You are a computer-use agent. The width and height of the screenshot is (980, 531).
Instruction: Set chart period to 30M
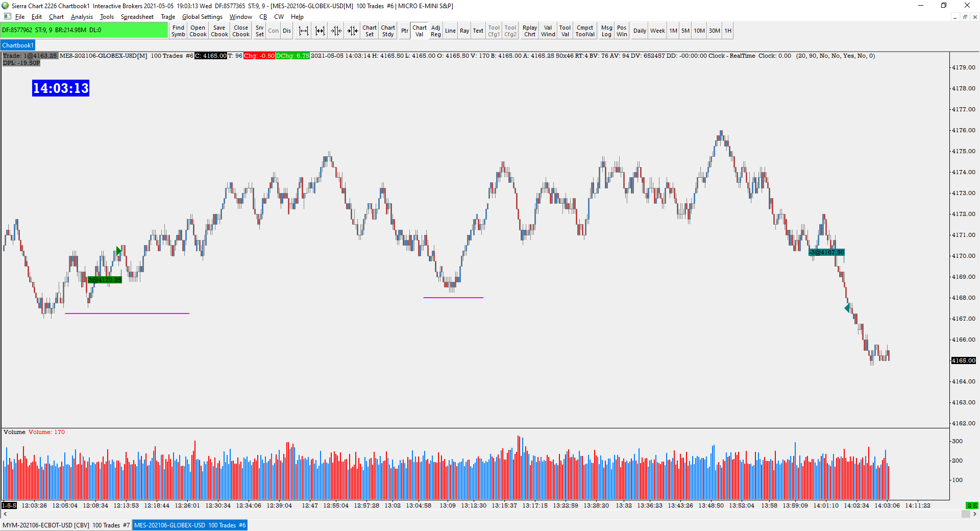[715, 31]
